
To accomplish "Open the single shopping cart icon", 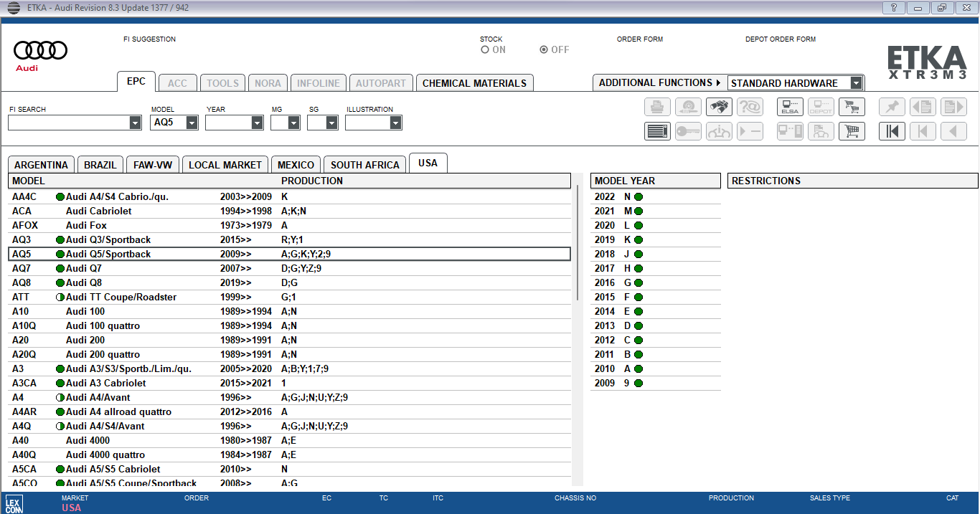I will click(x=852, y=107).
